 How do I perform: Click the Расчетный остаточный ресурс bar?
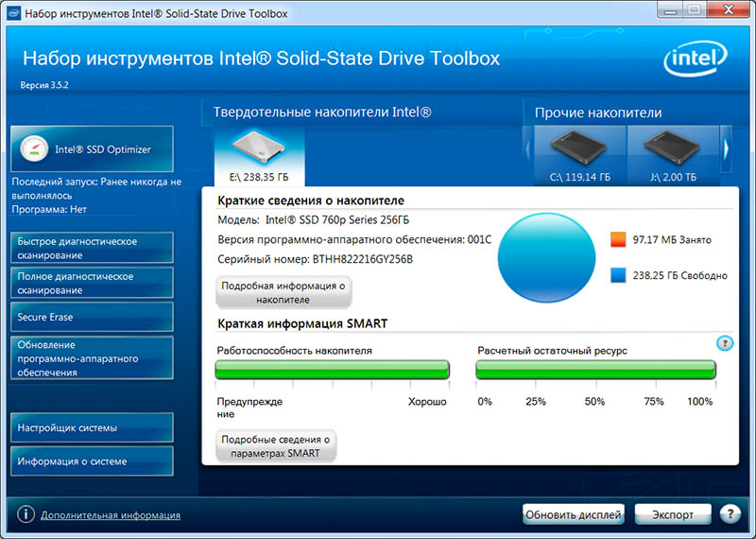pos(595,370)
